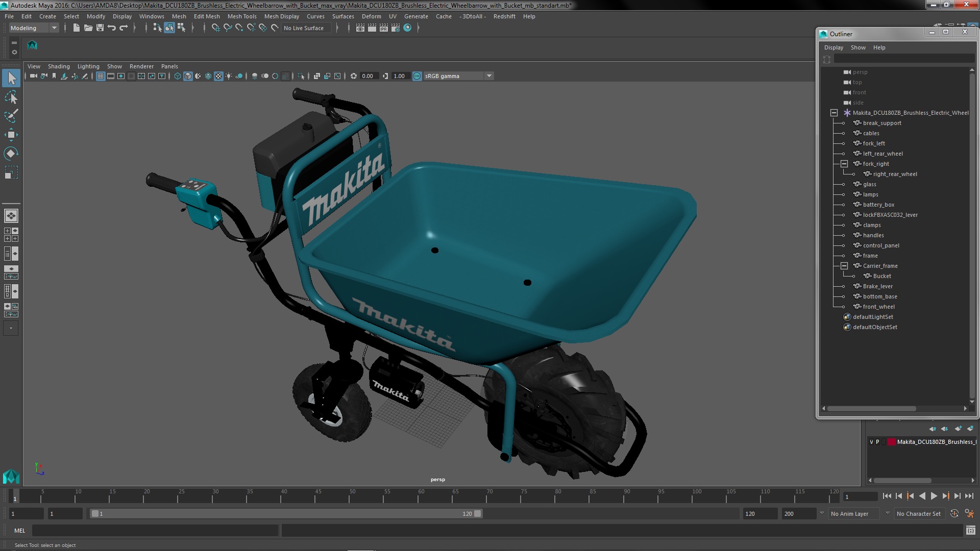Play the animation forwards

tap(934, 496)
